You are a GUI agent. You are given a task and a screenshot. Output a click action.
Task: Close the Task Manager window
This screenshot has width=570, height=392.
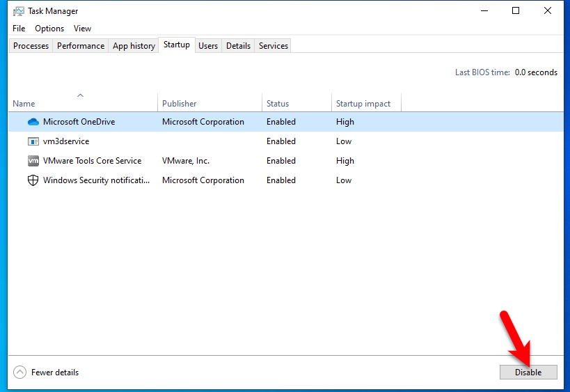548,11
